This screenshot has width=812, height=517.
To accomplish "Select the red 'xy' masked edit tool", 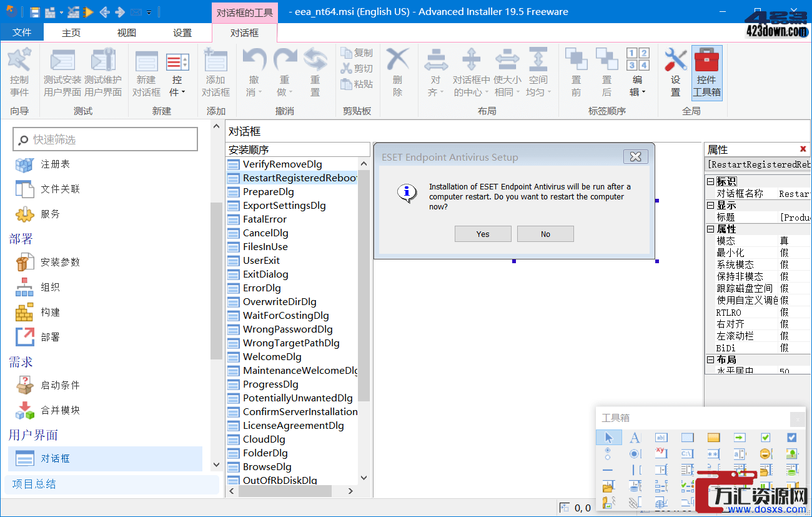I will tap(661, 454).
